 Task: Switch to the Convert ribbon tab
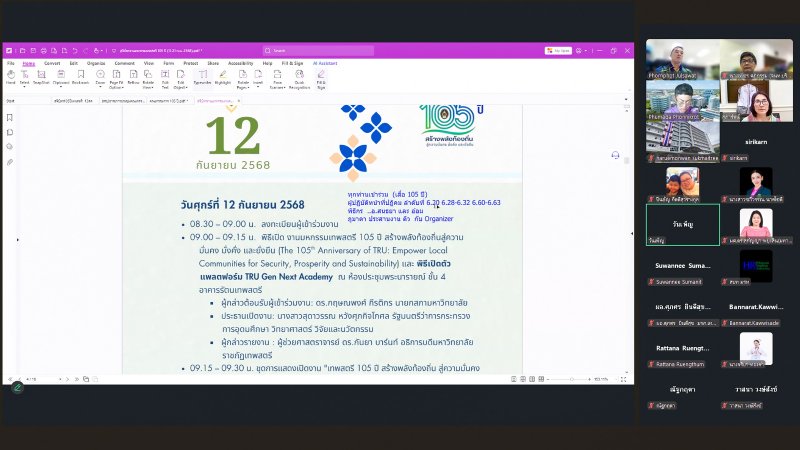tap(52, 63)
